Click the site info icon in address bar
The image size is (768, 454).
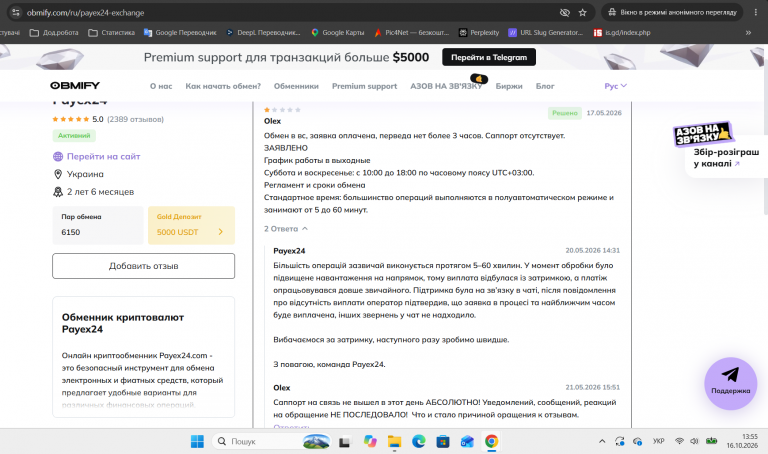pos(16,13)
